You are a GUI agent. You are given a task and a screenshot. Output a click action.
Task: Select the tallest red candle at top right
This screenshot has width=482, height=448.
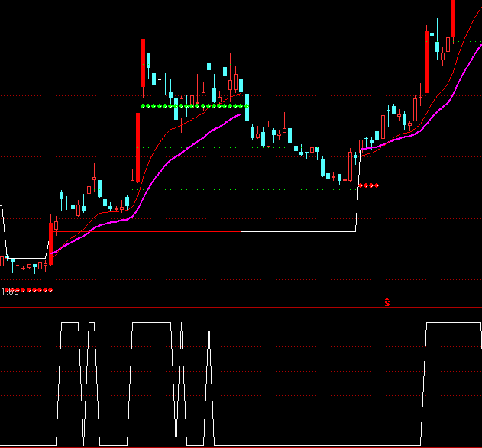[453, 17]
